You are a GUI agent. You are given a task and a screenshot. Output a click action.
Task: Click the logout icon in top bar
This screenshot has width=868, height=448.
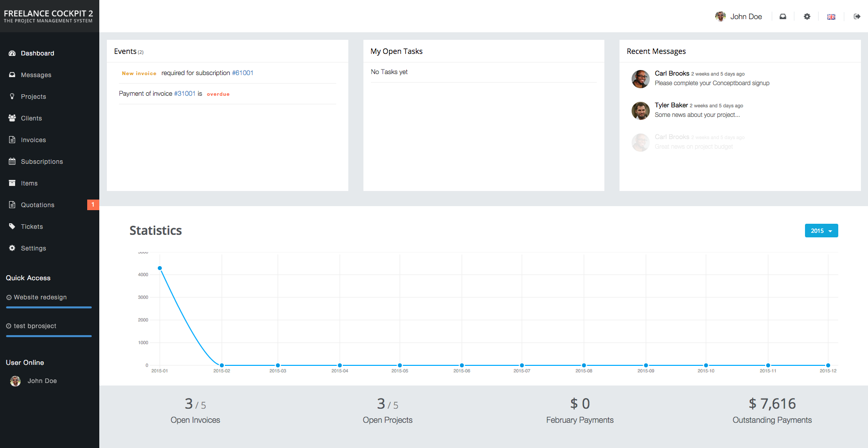[x=857, y=17]
